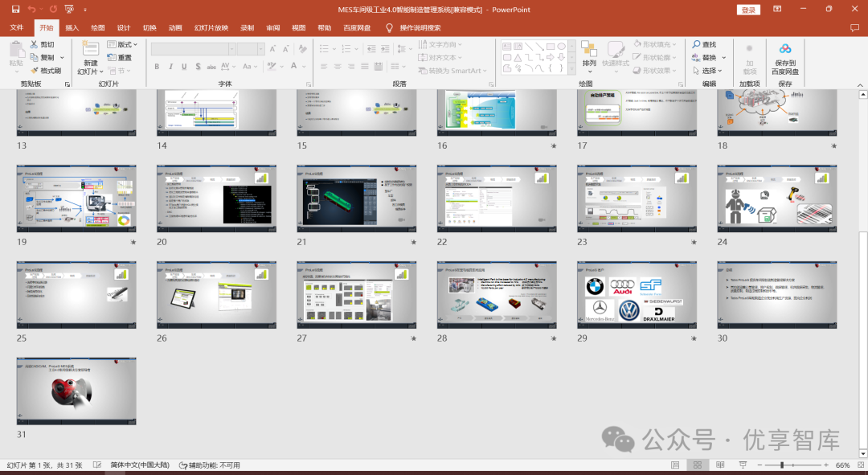Click the animation star icon under slide 16
Screen dimensions: 868x475
[x=554, y=146]
